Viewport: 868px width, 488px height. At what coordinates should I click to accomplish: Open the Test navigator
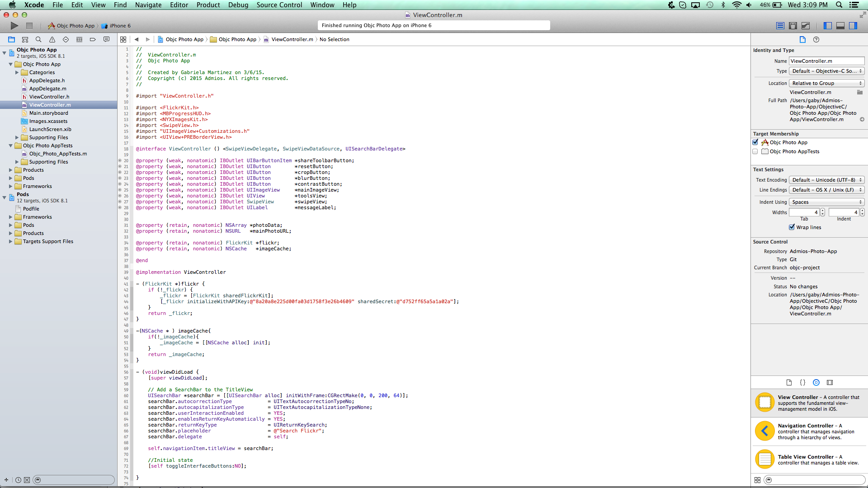coord(66,39)
